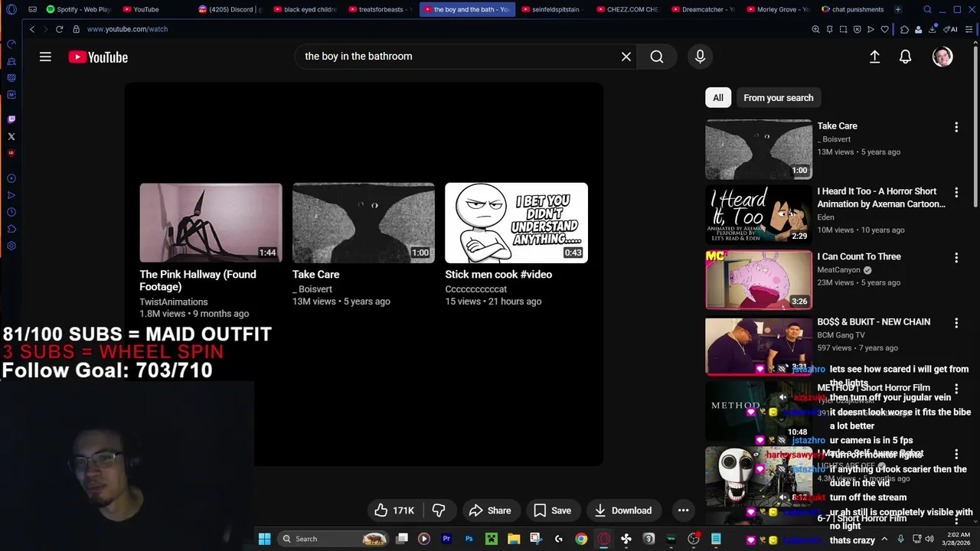Image resolution: width=980 pixels, height=551 pixels.
Task: Play the Take Care endscreen thumbnail
Action: (x=364, y=223)
